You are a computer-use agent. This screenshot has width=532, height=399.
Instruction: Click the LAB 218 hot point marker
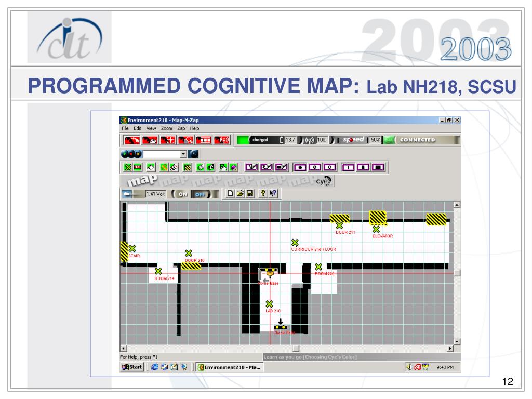270,303
